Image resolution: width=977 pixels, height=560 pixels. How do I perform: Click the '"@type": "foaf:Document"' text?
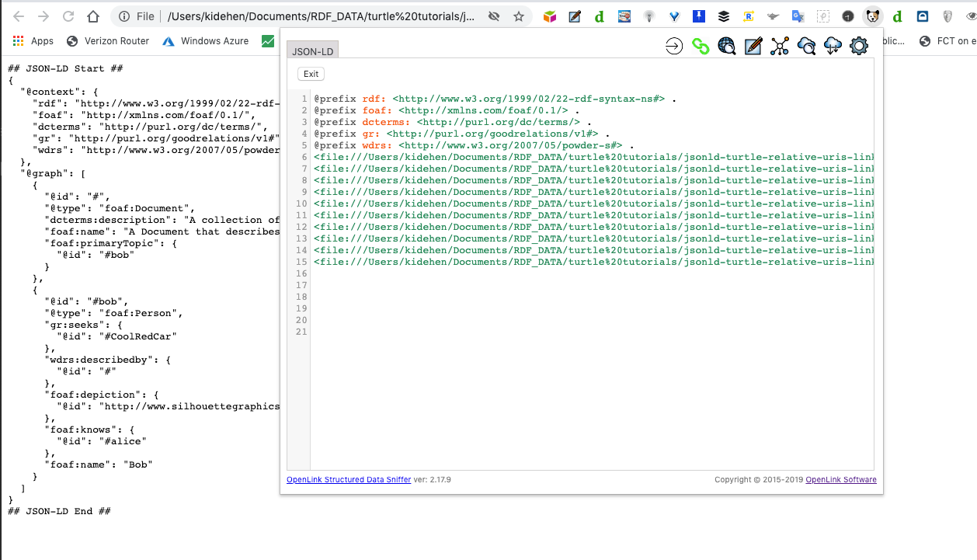[x=120, y=208]
